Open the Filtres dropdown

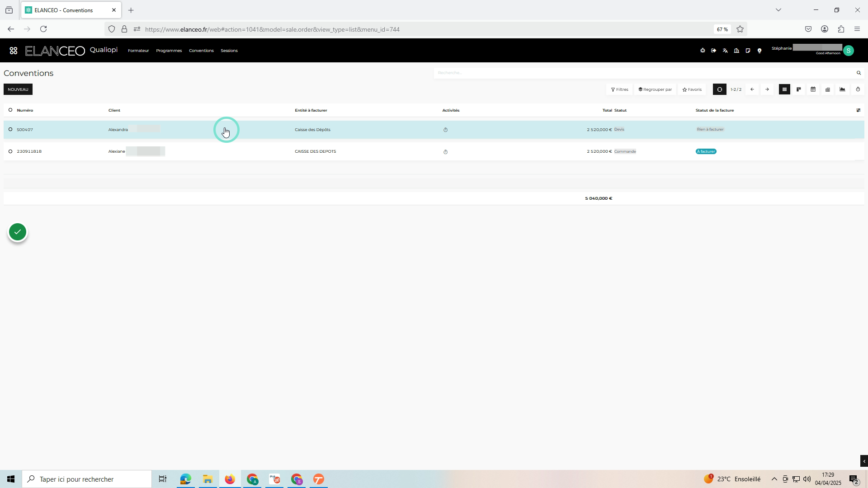[x=619, y=89]
